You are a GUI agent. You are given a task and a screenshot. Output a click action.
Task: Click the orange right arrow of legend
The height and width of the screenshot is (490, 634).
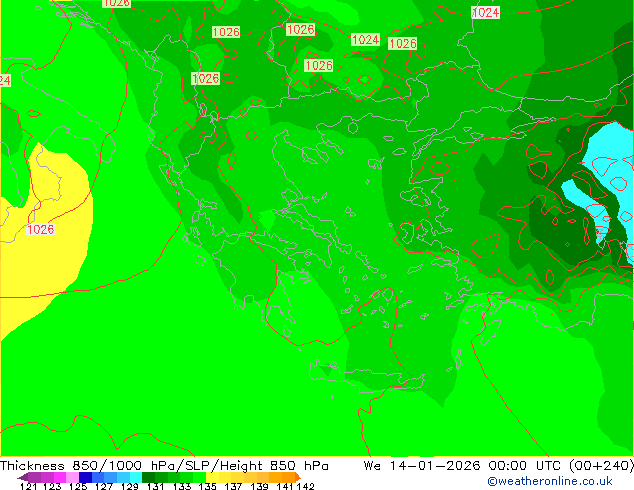point(298,477)
